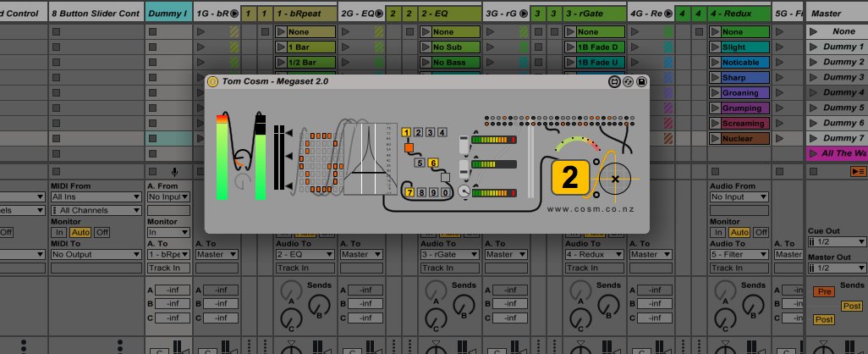Select the Dummy I track header

coord(168,14)
